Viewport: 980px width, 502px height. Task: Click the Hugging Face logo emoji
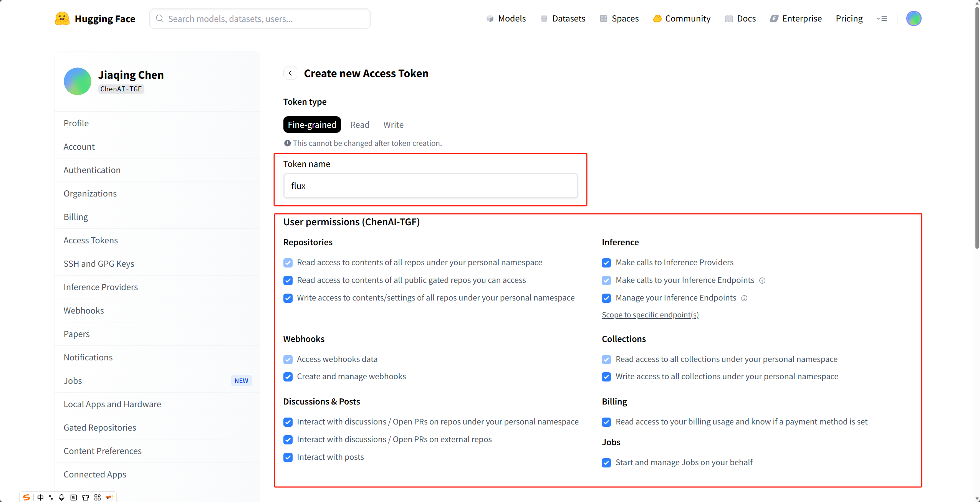(62, 18)
